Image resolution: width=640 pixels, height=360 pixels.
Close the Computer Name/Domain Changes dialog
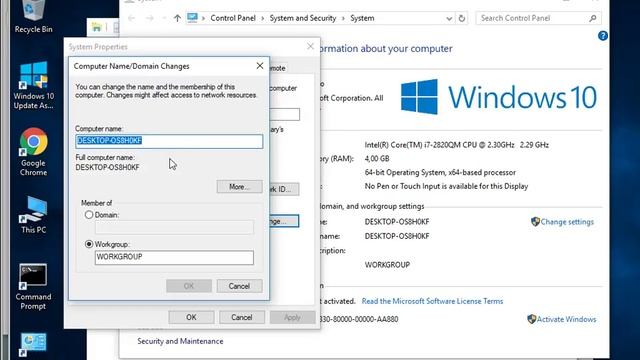(260, 66)
